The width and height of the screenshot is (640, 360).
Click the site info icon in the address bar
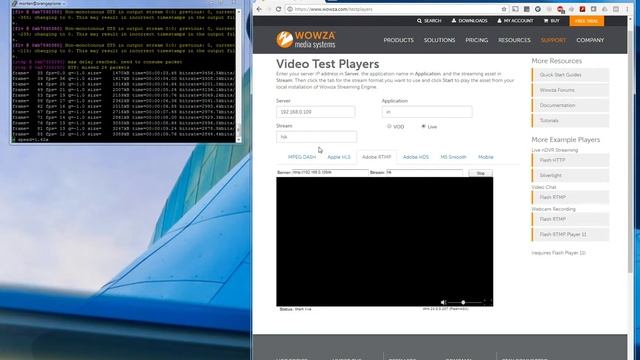point(290,9)
